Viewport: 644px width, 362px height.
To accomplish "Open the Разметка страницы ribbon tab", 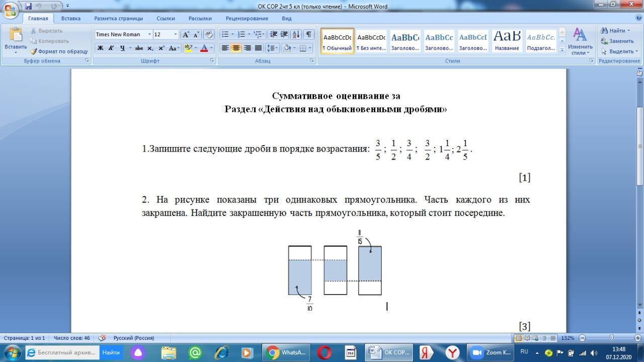I will tap(118, 18).
